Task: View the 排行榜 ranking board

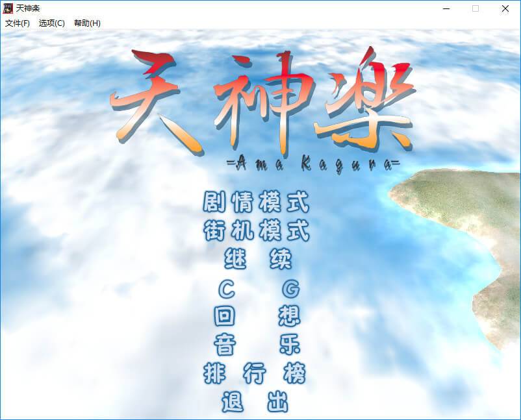Action: coord(255,373)
